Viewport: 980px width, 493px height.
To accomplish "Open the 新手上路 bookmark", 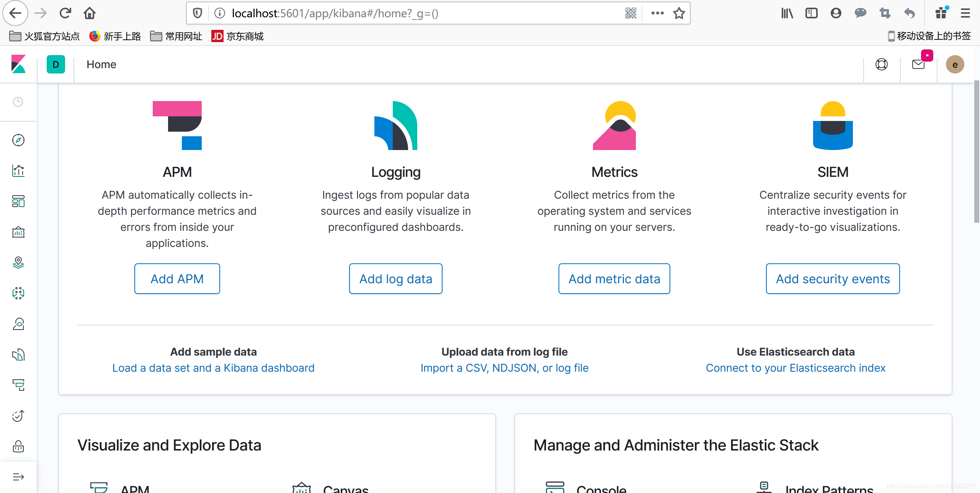I will coord(115,36).
